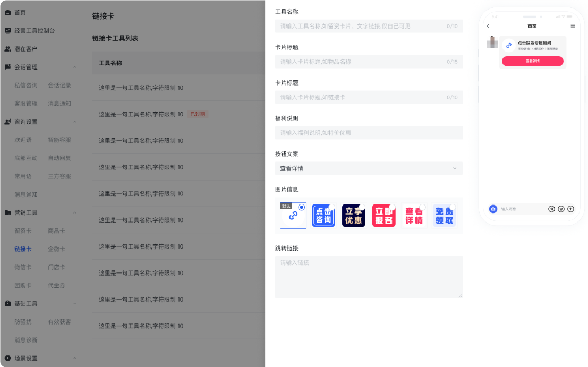Select the 免费领取 image option
Viewport: 588px width, 367px height.
445,216
